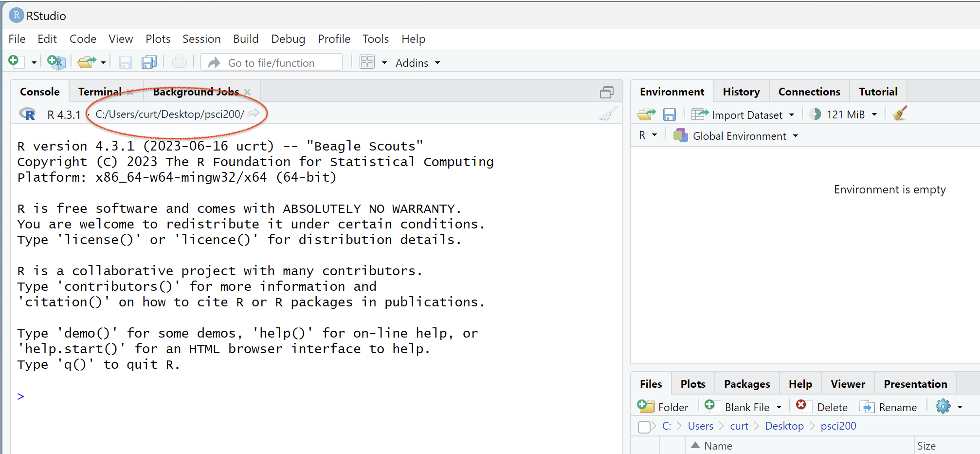Image resolution: width=980 pixels, height=454 pixels.
Task: Open the View menu
Action: [121, 39]
